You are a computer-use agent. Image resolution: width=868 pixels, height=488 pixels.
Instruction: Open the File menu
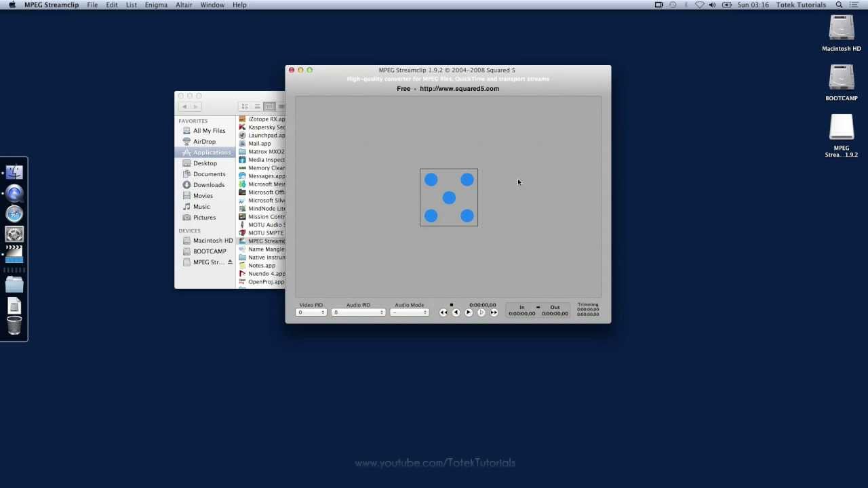tap(92, 5)
